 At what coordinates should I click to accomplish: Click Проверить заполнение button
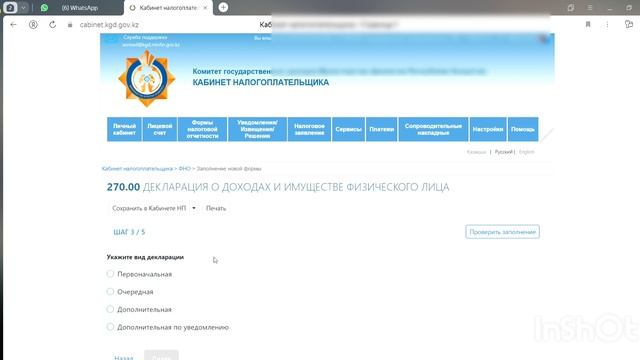coord(502,232)
